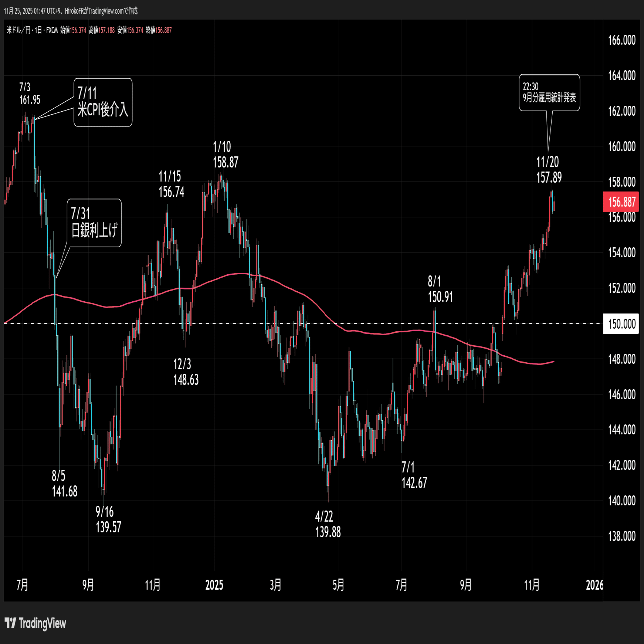
Task: Click the 5月 label on the time axis
Action: (339, 585)
